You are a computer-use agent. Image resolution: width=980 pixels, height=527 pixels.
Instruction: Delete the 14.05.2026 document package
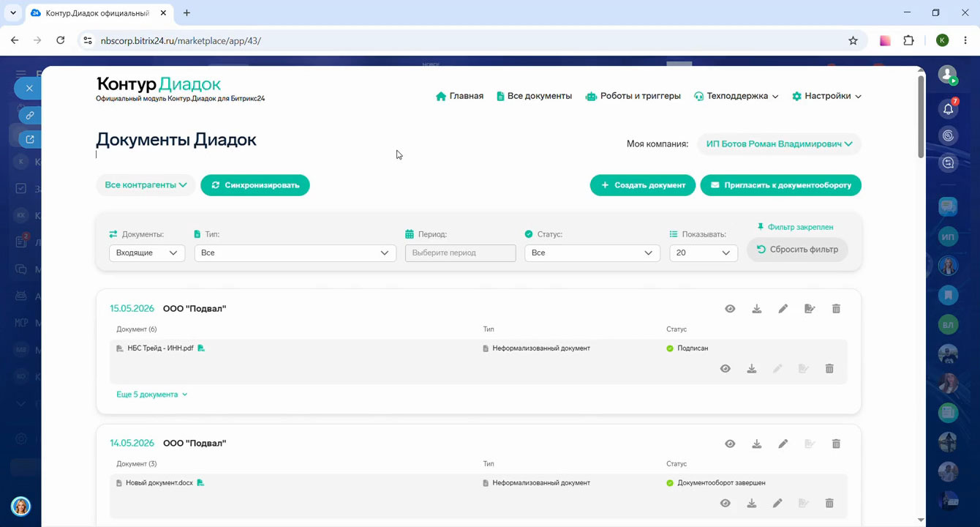836,444
